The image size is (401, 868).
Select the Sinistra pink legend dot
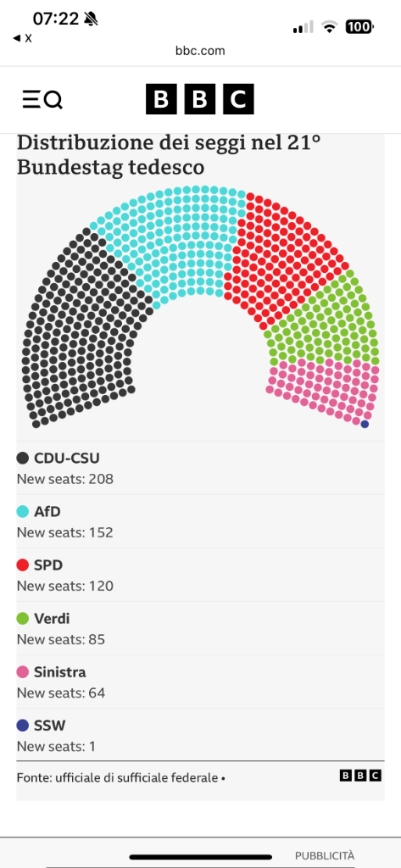coord(23,672)
